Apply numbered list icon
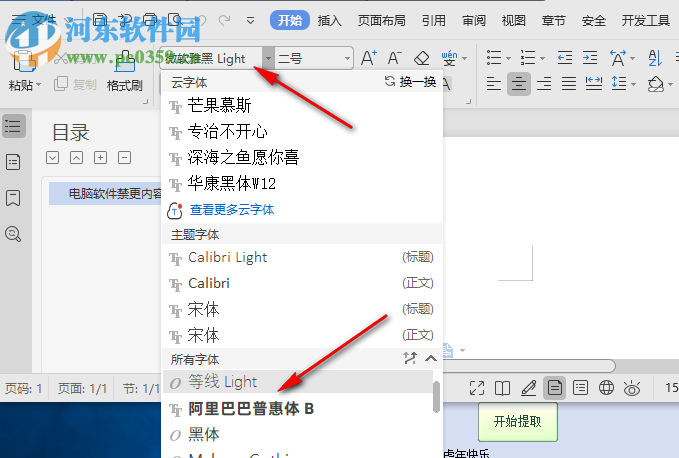The width and height of the screenshot is (679, 458). [528, 58]
